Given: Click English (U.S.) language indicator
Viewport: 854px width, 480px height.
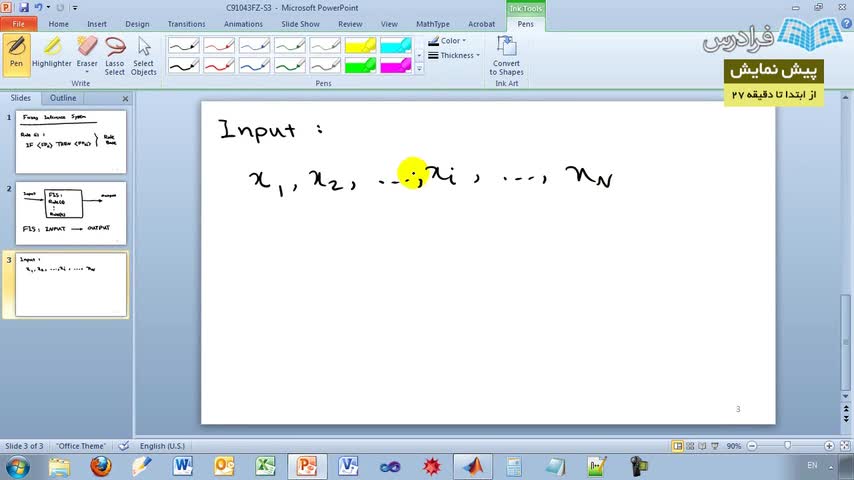Looking at the screenshot, I should [162, 446].
